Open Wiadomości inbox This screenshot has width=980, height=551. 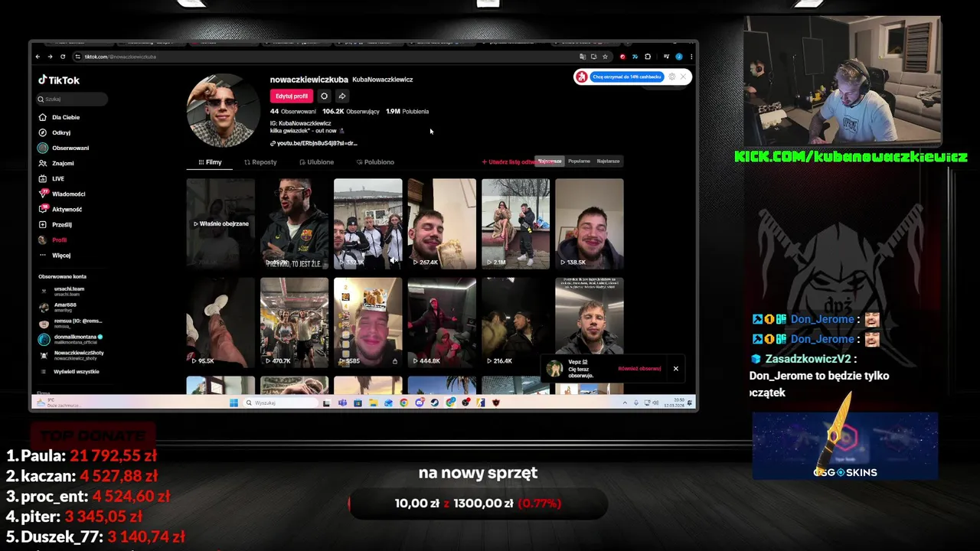[x=62, y=194]
